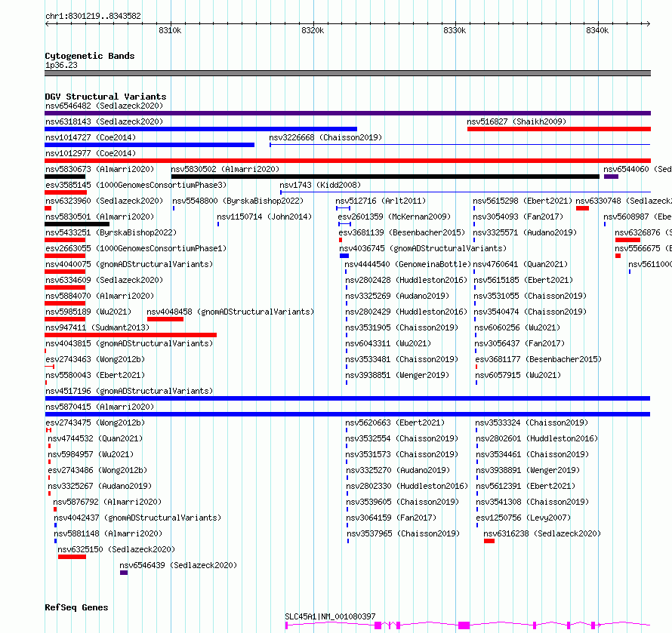Screen dimensions: 672x633
Task: Click the upper nsv2802428 (Huddleston2016) label
Action: pos(406,280)
